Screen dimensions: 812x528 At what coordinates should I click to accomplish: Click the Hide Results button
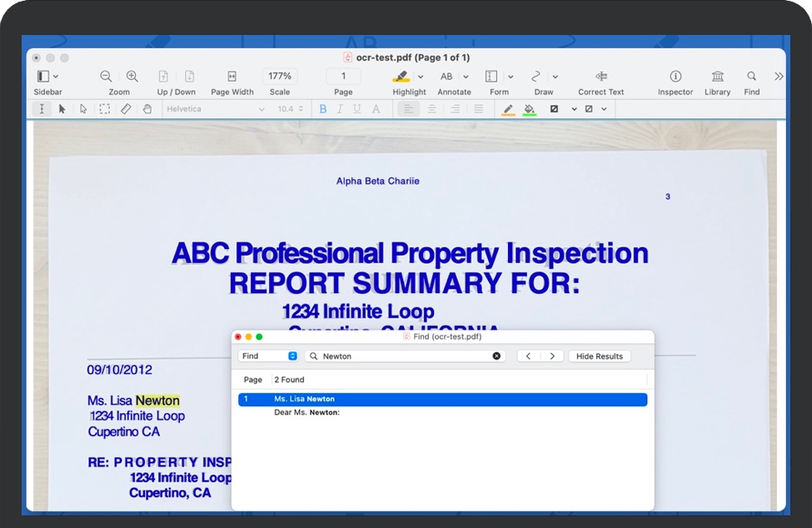coord(599,356)
